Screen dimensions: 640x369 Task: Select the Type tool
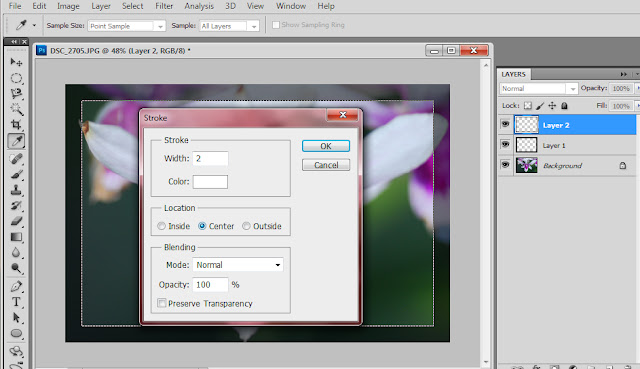click(x=16, y=302)
